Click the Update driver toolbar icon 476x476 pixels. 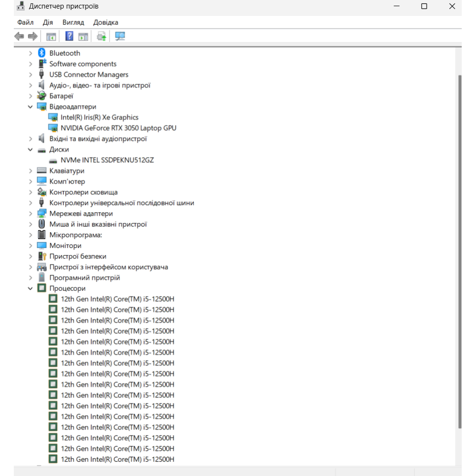point(101,36)
